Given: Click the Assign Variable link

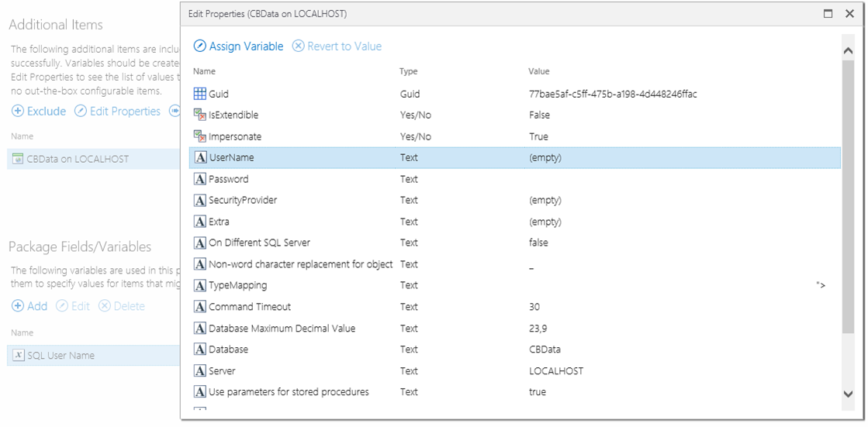Looking at the screenshot, I should click(x=246, y=46).
